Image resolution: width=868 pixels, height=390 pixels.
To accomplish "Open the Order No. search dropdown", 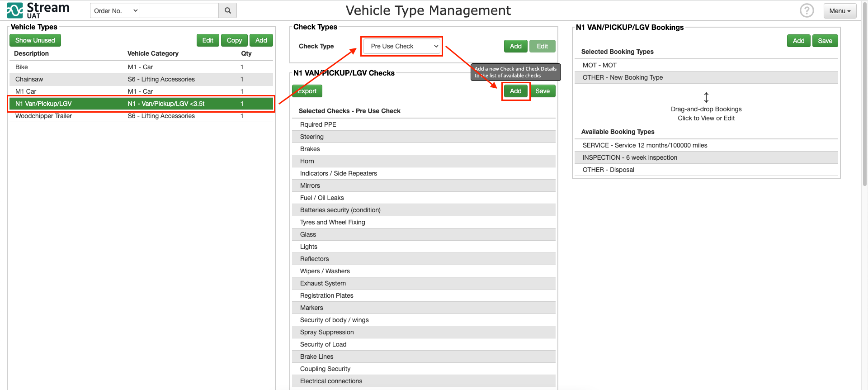I will tap(115, 10).
